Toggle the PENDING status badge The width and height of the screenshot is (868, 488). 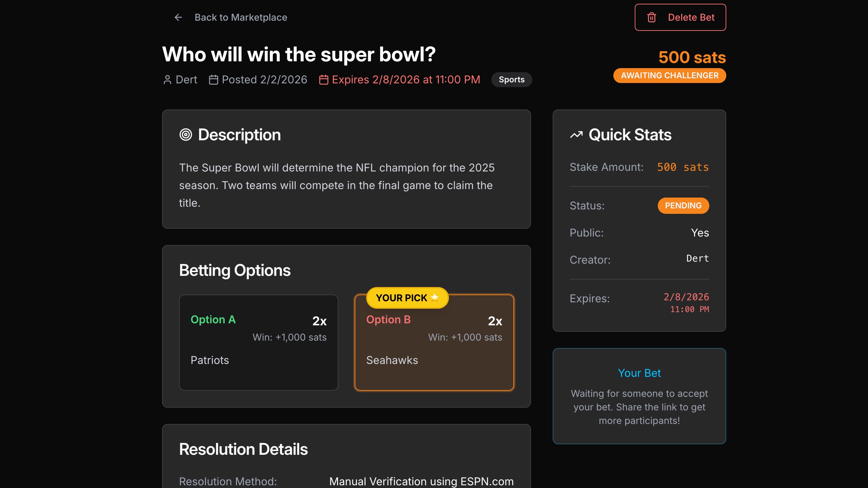[683, 205]
